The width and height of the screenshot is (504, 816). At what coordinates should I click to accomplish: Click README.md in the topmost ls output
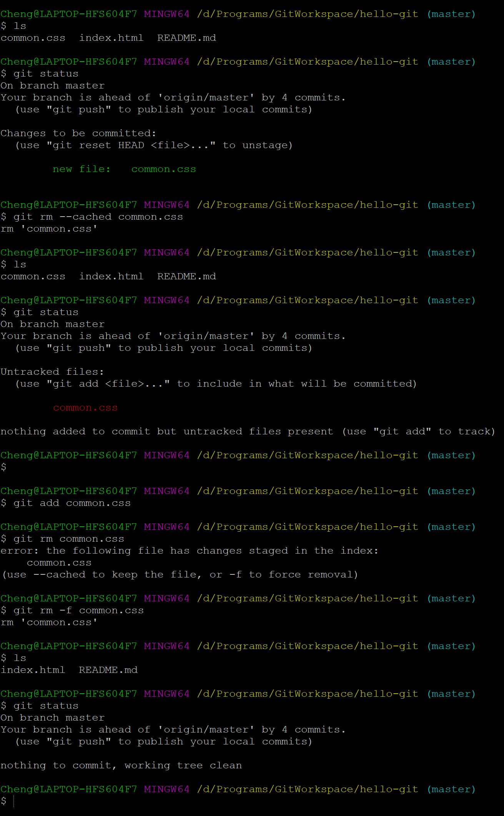coord(186,38)
